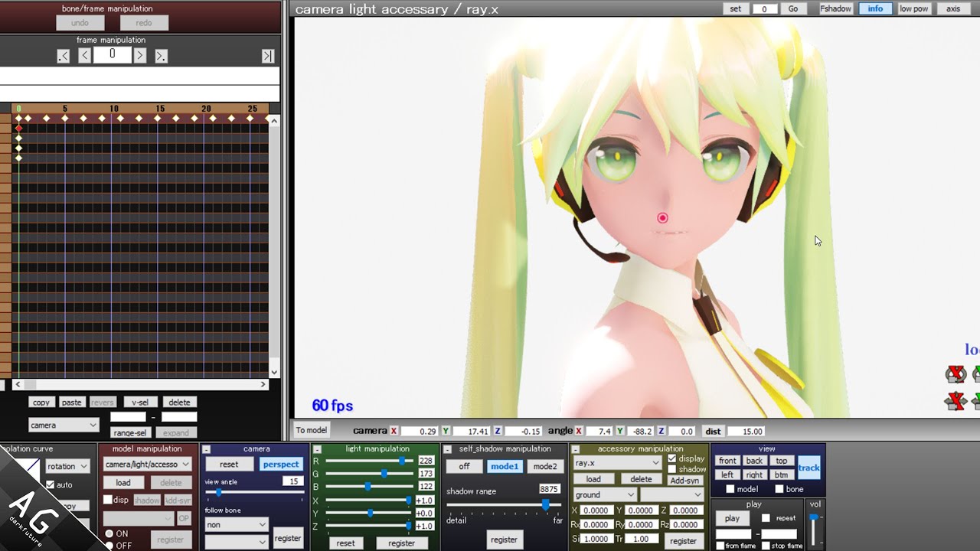Enable bone view checkbox
The image size is (980, 551).
coord(779,489)
